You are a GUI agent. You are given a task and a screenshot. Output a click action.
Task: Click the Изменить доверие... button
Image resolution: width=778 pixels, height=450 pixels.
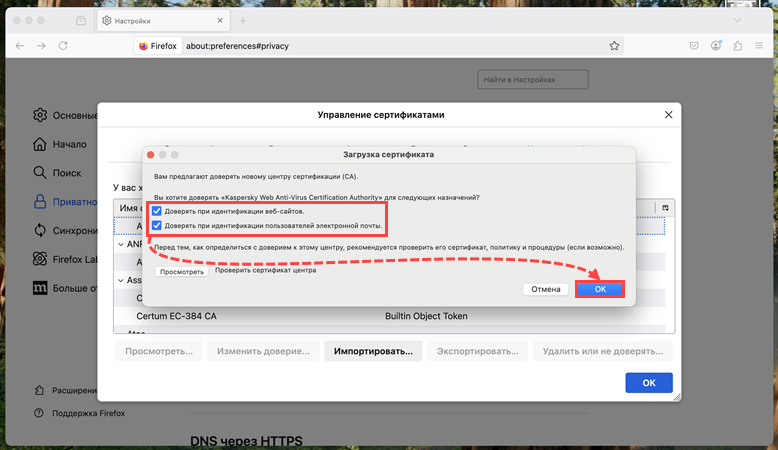[x=263, y=351]
